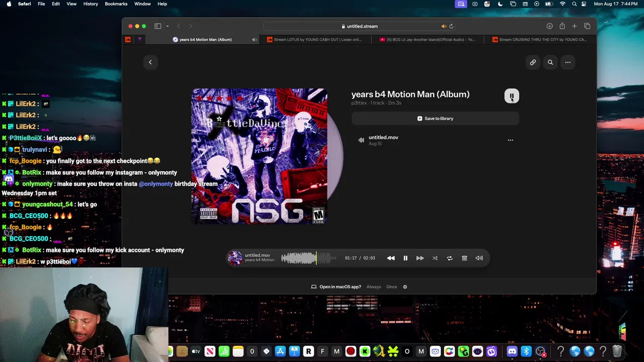Open the History menu

click(x=91, y=4)
